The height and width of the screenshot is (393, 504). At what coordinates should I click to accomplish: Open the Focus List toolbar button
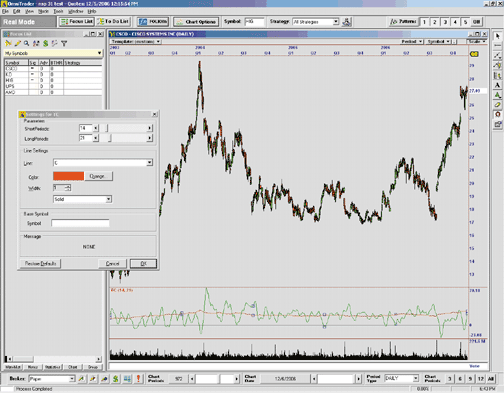point(76,22)
